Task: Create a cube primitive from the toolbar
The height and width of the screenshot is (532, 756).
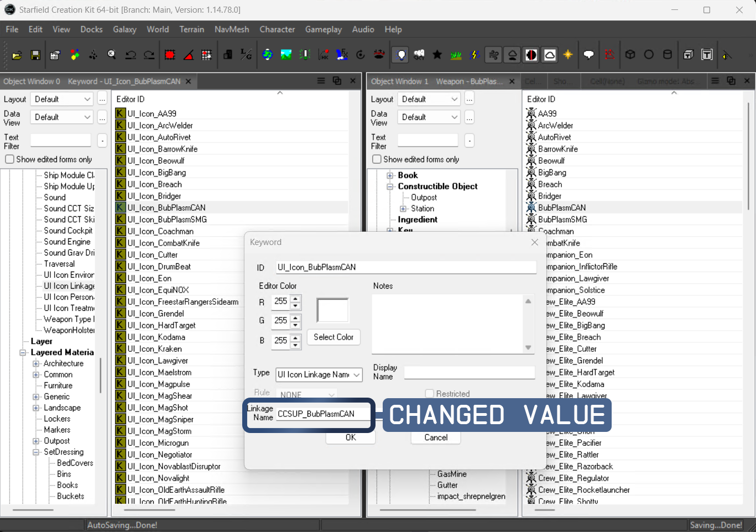Action: 630,54
